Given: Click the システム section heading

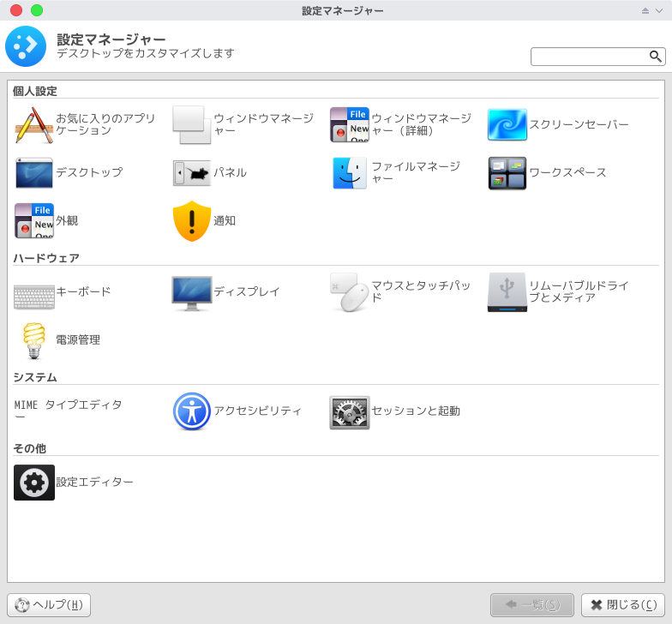Looking at the screenshot, I should 34,377.
